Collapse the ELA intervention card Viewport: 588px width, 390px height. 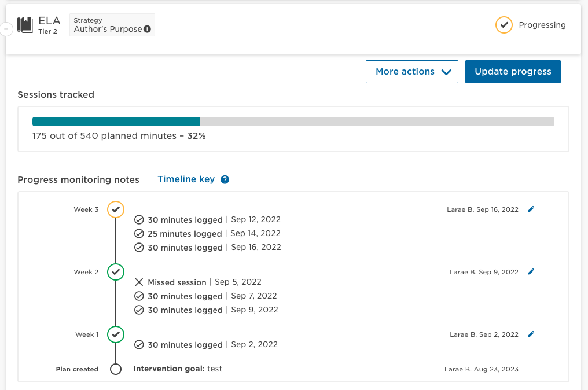tap(6, 28)
